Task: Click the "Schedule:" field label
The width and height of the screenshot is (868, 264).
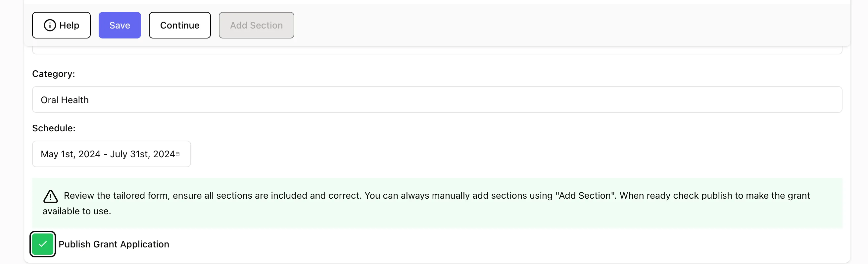Action: click(54, 128)
